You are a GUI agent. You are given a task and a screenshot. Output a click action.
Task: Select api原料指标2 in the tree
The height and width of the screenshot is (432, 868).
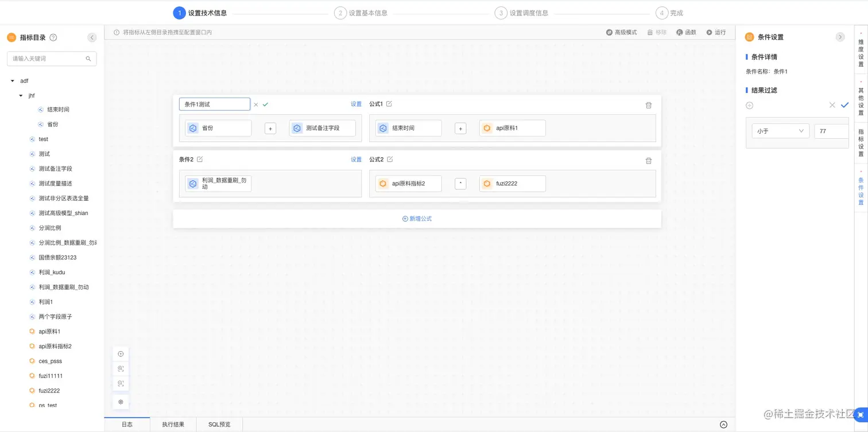55,347
